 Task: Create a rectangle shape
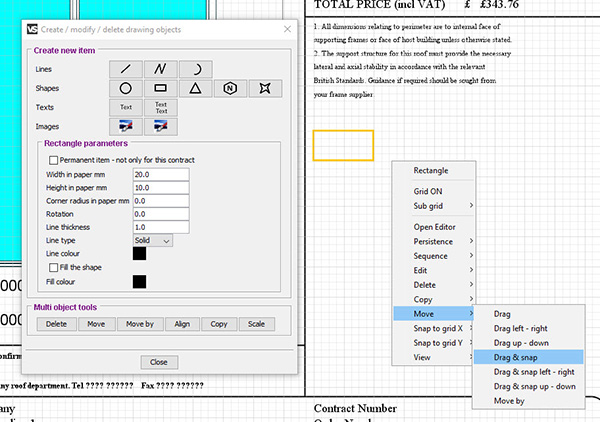pyautogui.click(x=160, y=88)
